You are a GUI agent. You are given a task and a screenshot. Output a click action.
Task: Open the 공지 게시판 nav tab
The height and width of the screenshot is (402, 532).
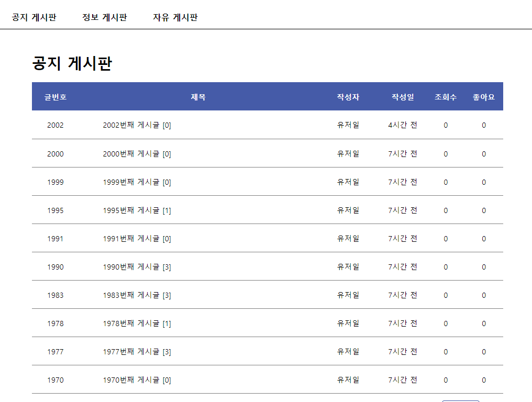tap(34, 17)
